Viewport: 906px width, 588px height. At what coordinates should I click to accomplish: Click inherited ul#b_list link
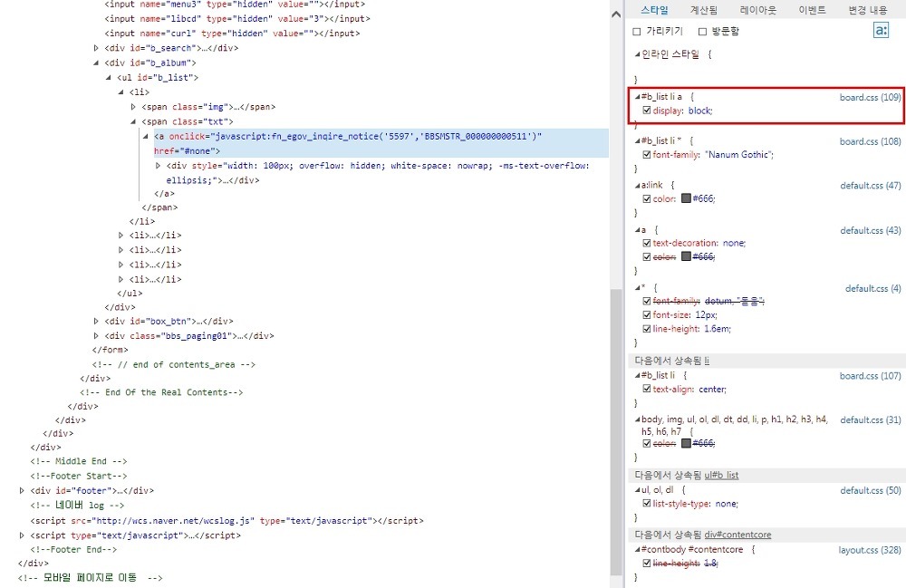click(722, 475)
